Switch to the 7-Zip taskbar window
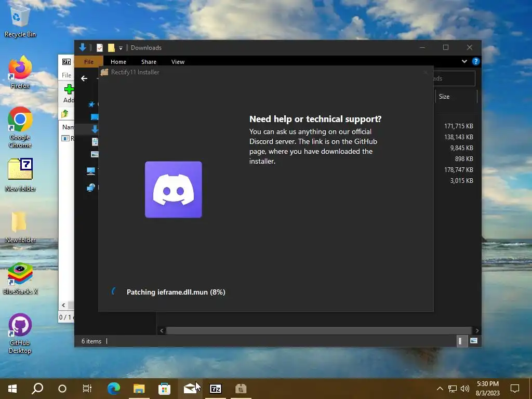This screenshot has width=532, height=399. click(216, 389)
